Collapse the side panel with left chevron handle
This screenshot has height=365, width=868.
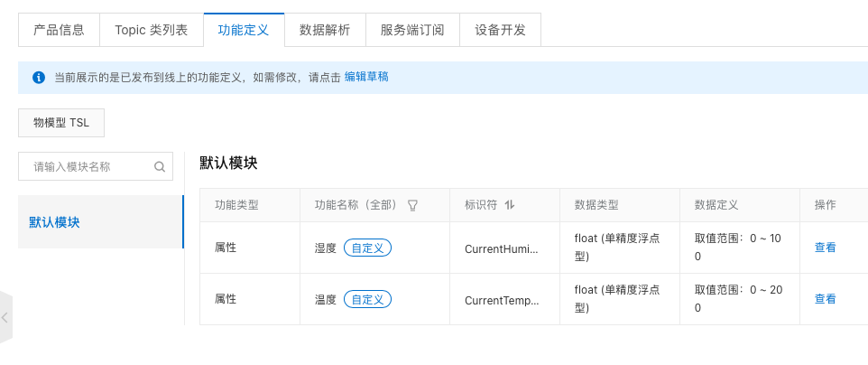click(5, 317)
